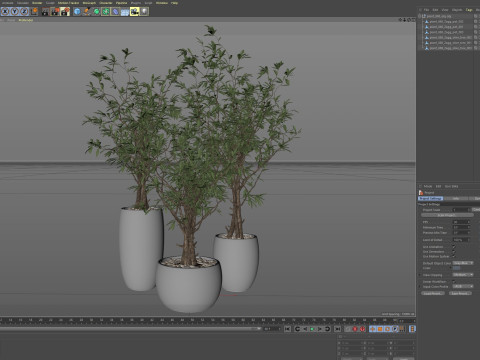
Task: Toggle the Use Motion System checkbox
Action: point(454,256)
